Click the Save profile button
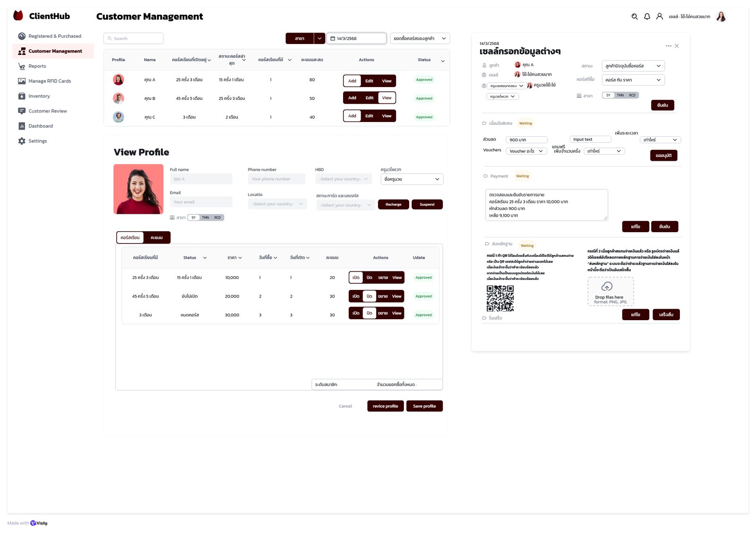This screenshot has width=756, height=533. pyautogui.click(x=424, y=406)
